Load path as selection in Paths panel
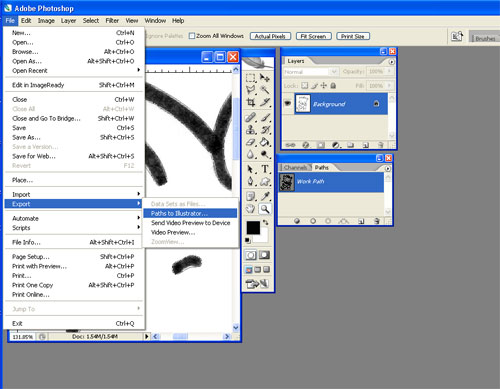 [328, 221]
